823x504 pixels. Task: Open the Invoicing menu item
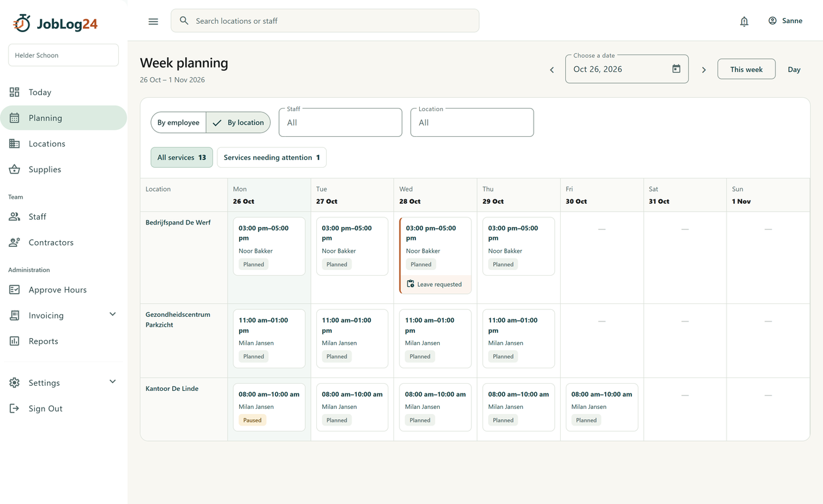63,316
